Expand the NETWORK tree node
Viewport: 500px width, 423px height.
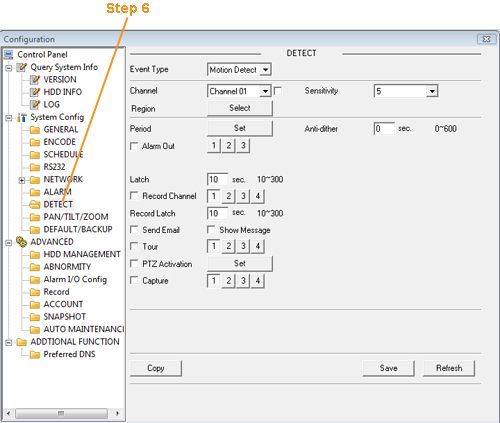[x=22, y=180]
